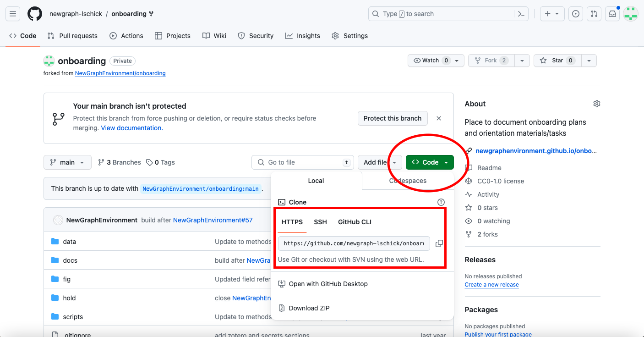
Task: View the 0 stars link
Action: [482, 208]
